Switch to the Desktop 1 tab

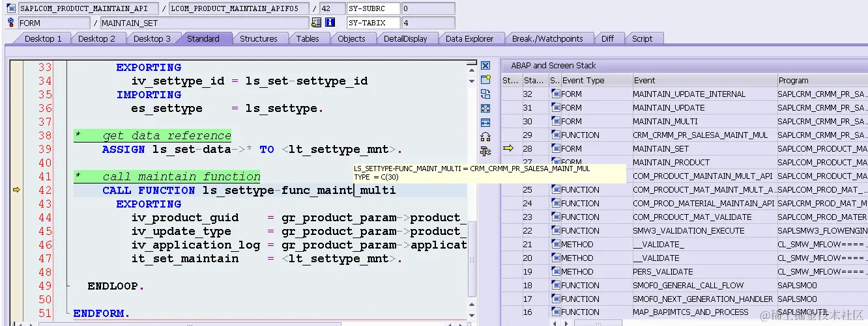42,38
